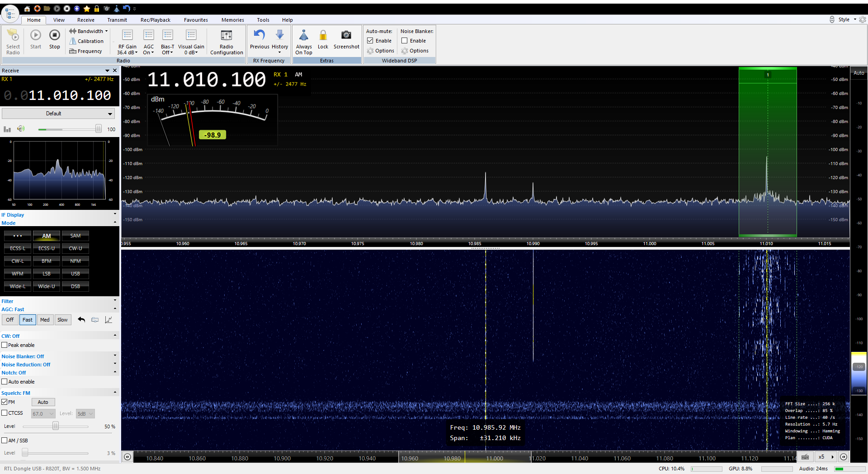
Task: Click the Stop radio button in the ribbon
Action: coord(54,39)
